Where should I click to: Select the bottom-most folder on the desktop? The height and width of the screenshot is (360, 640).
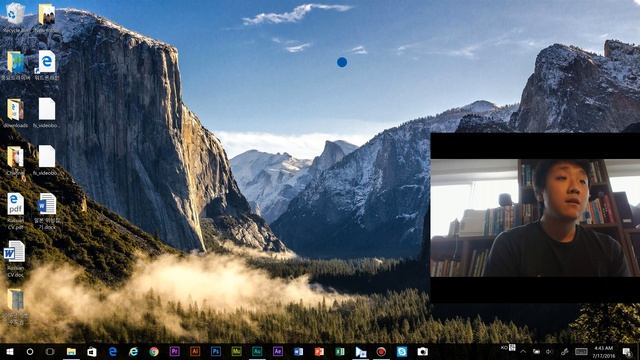tap(16, 307)
